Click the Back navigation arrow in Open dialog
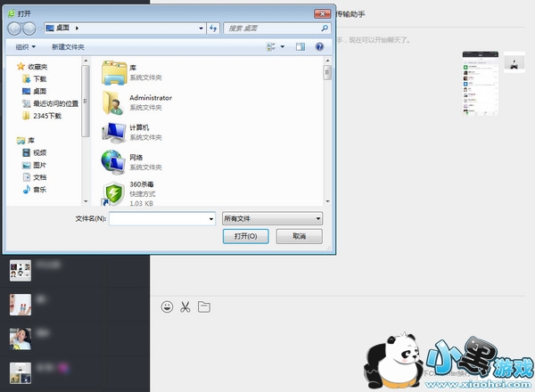Viewport: 535px width, 392px height. tap(14, 29)
